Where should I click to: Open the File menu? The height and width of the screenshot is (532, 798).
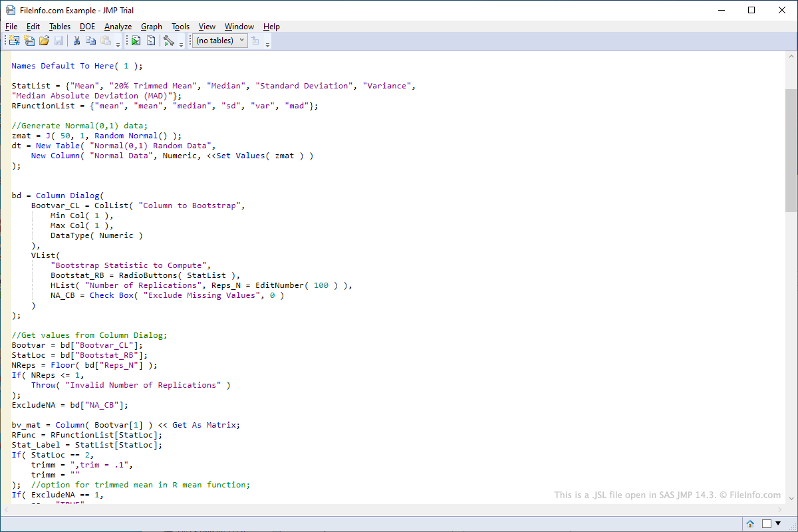(11, 27)
